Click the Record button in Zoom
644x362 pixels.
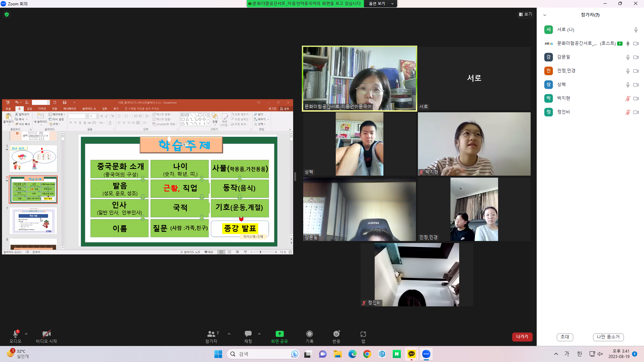pyautogui.click(x=309, y=337)
